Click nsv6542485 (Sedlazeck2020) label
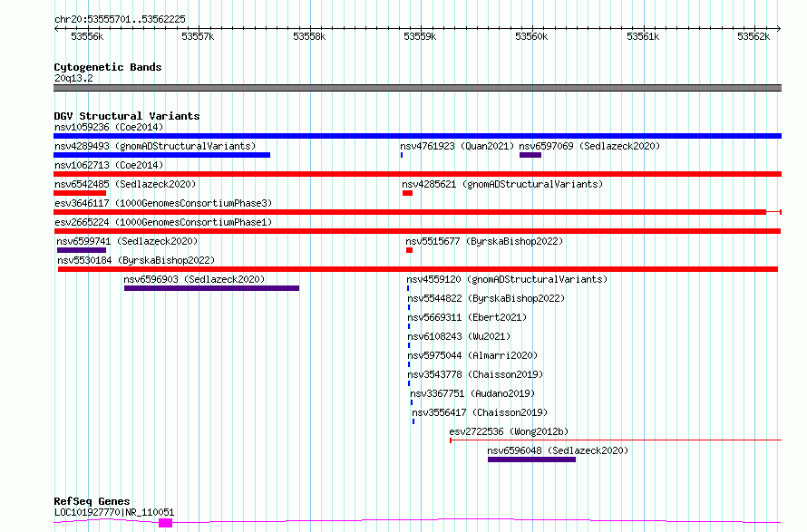The width and height of the screenshot is (807, 532). pyautogui.click(x=125, y=184)
